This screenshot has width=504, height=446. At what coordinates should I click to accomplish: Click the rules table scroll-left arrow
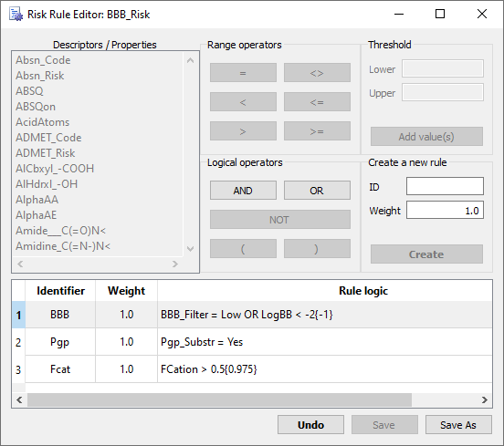(x=19, y=399)
